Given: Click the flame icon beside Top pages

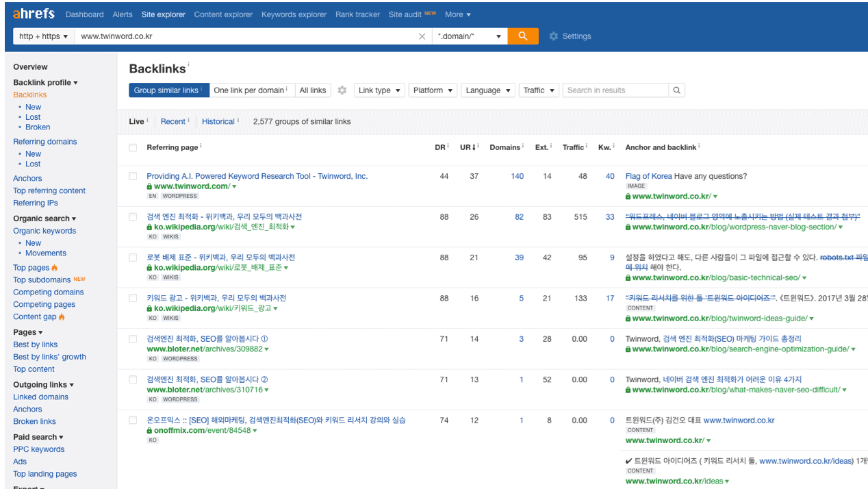Looking at the screenshot, I should 55,268.
